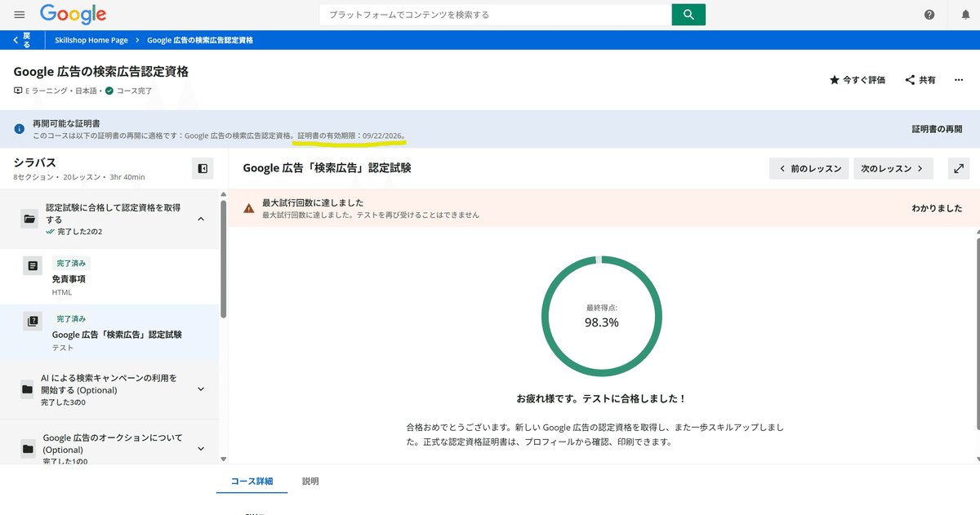Expand the lesson to fullscreen
The image size is (980, 515).
[x=958, y=167]
